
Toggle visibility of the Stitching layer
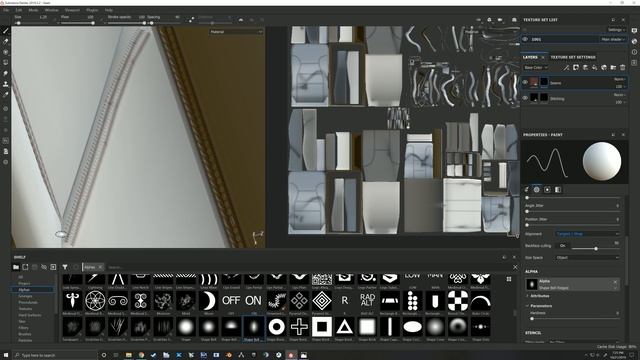click(525, 98)
